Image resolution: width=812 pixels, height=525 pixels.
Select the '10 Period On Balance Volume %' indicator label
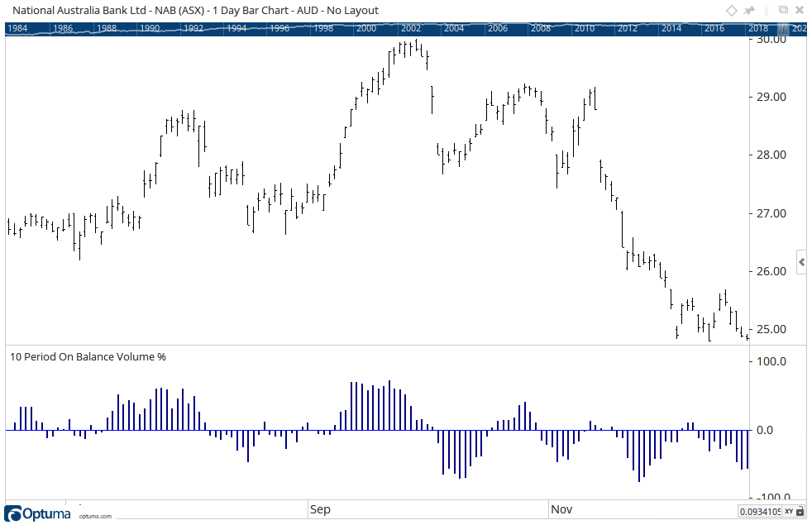[88, 356]
